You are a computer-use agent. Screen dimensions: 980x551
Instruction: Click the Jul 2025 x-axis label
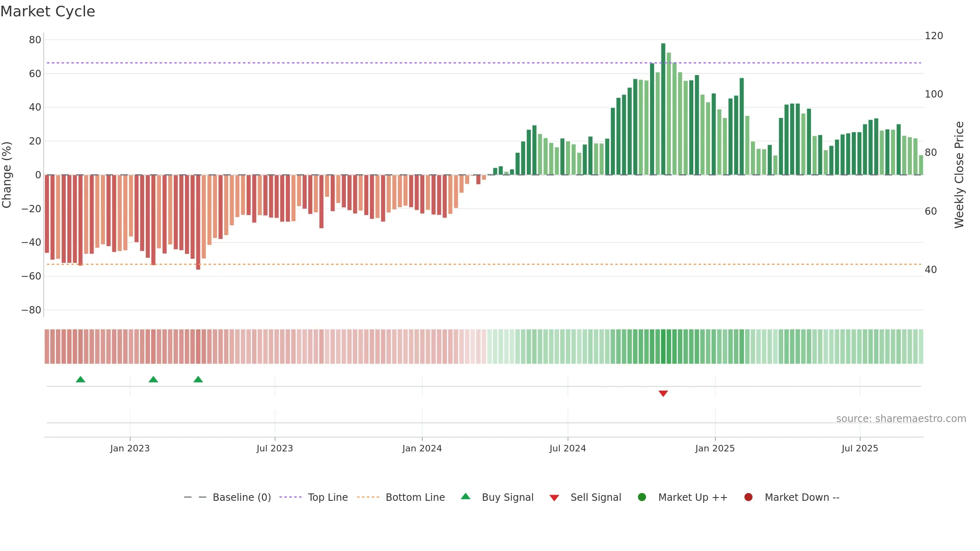coord(860,448)
